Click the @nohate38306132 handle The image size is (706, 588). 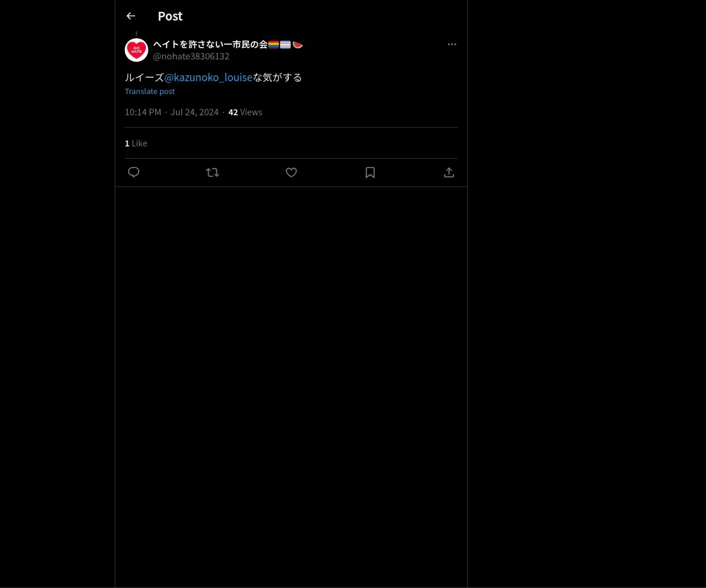[191, 56]
